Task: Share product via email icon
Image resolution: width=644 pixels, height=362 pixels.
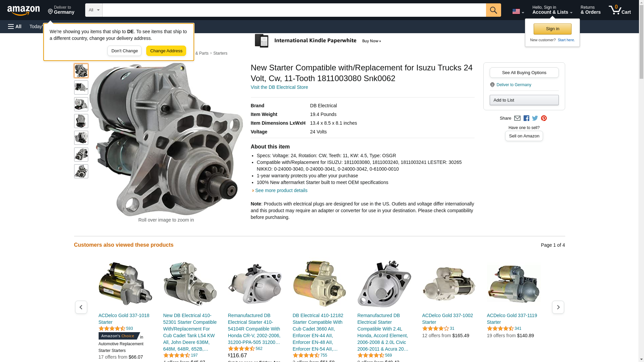Action: [517, 118]
